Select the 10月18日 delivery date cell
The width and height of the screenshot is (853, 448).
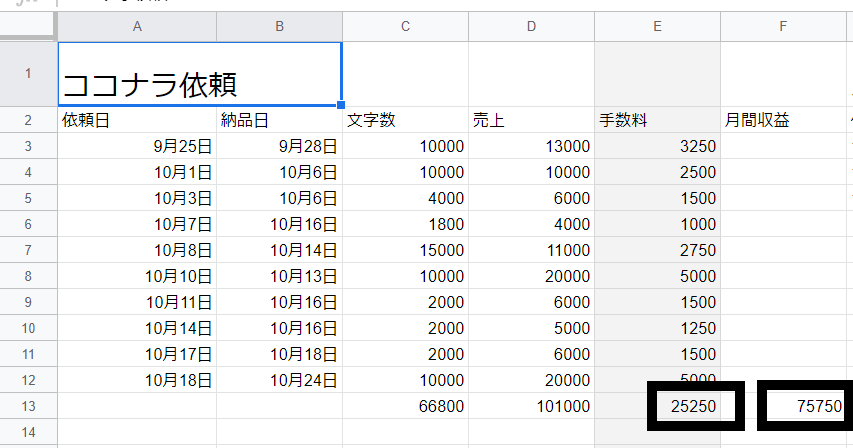280,354
